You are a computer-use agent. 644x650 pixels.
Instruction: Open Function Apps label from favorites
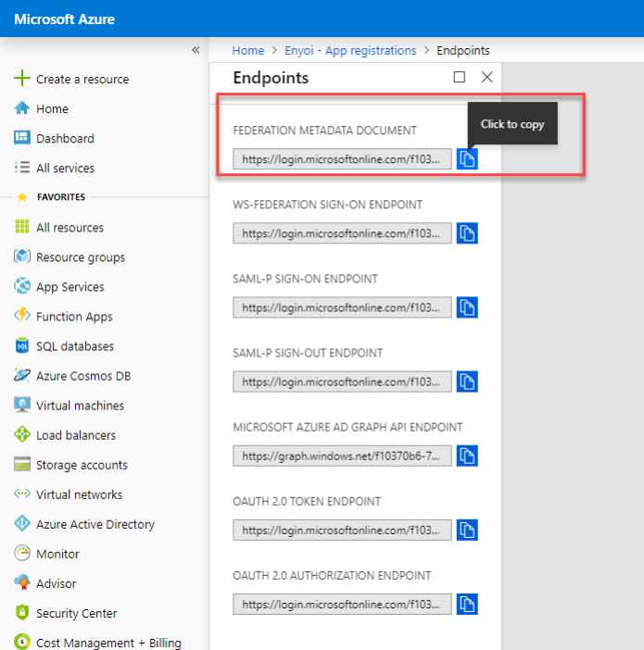[74, 317]
